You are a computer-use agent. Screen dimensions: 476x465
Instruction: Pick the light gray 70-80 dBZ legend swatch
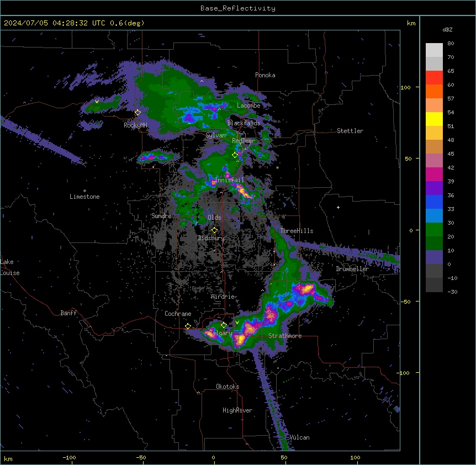point(434,50)
